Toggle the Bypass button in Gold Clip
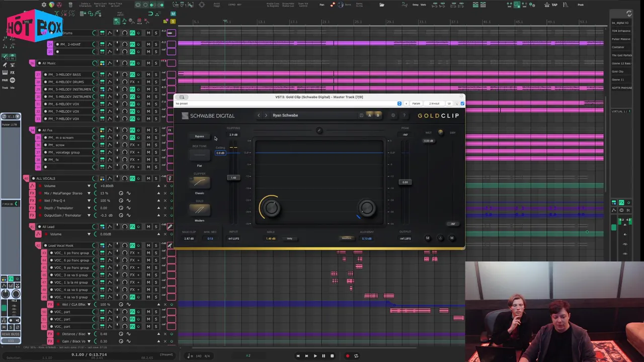Screen dimensions: 644x362 [x=200, y=136]
